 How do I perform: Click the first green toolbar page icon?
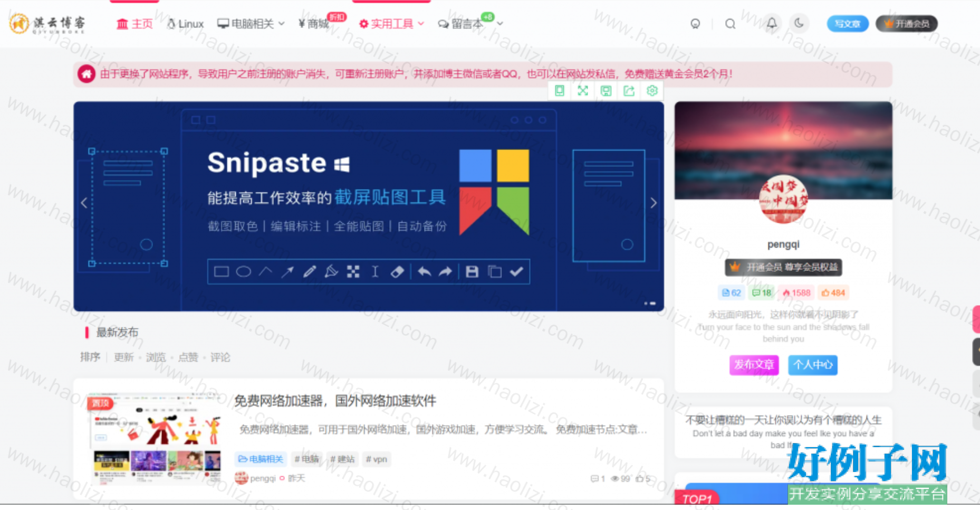[x=560, y=91]
